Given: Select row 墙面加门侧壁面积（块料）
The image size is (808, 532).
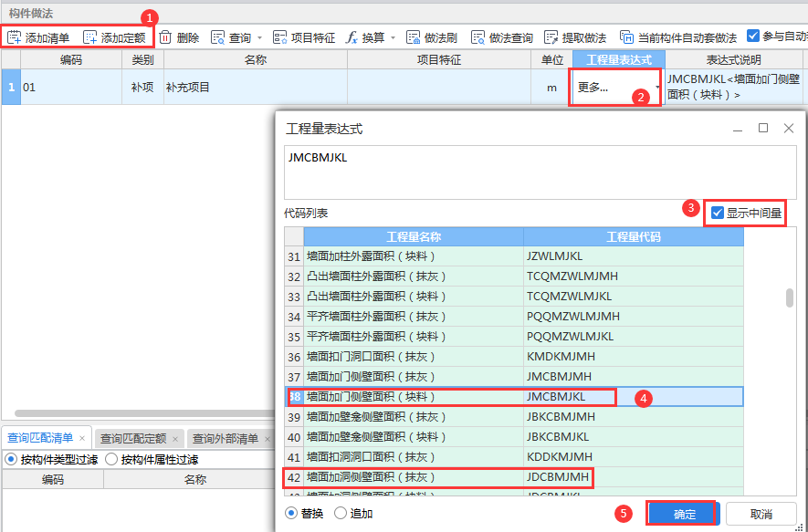Looking at the screenshot, I should (514, 397).
